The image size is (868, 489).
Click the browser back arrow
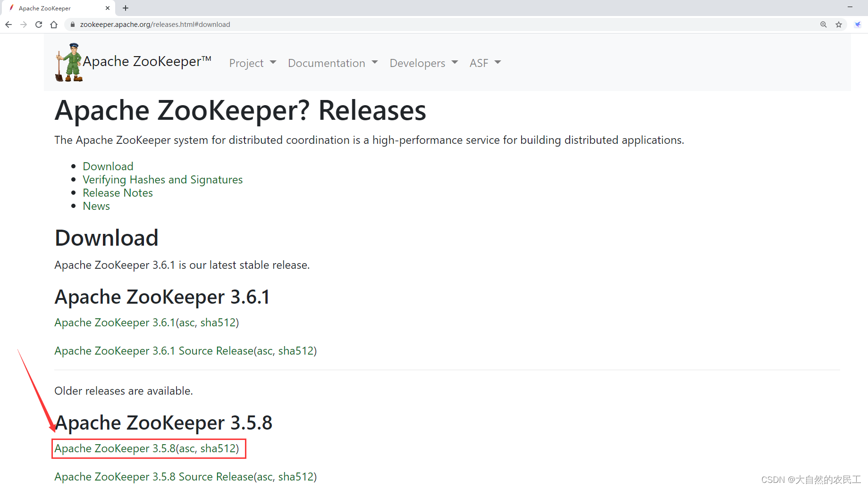[8, 24]
